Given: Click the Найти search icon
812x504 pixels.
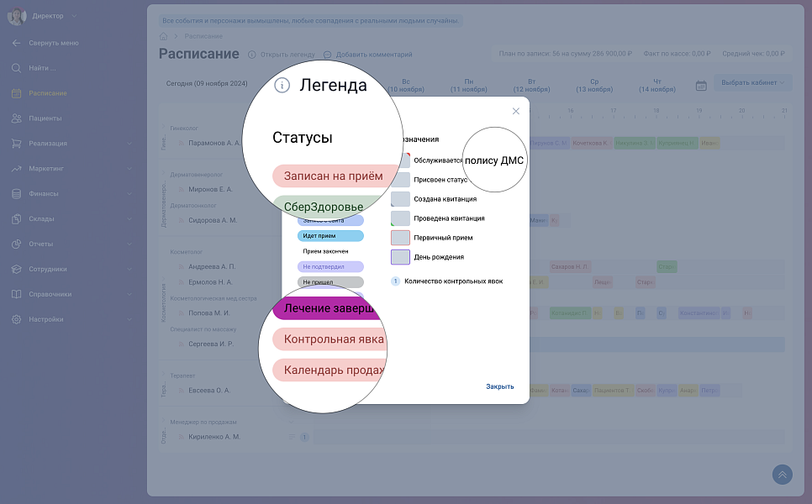Looking at the screenshot, I should (16, 68).
